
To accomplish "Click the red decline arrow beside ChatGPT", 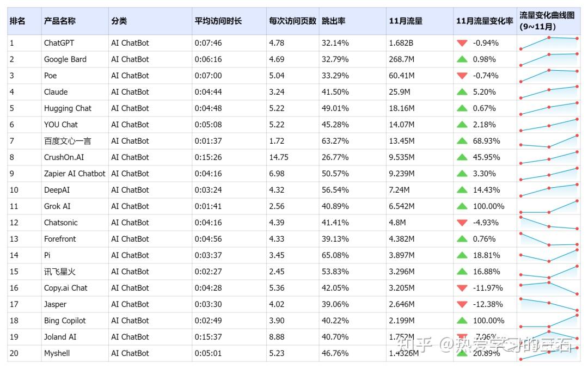I will click(462, 43).
